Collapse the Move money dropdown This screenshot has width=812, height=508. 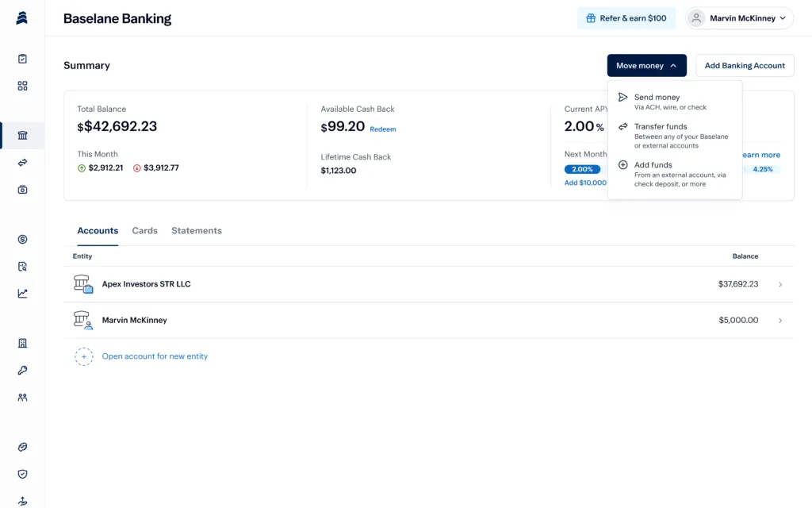[647, 65]
